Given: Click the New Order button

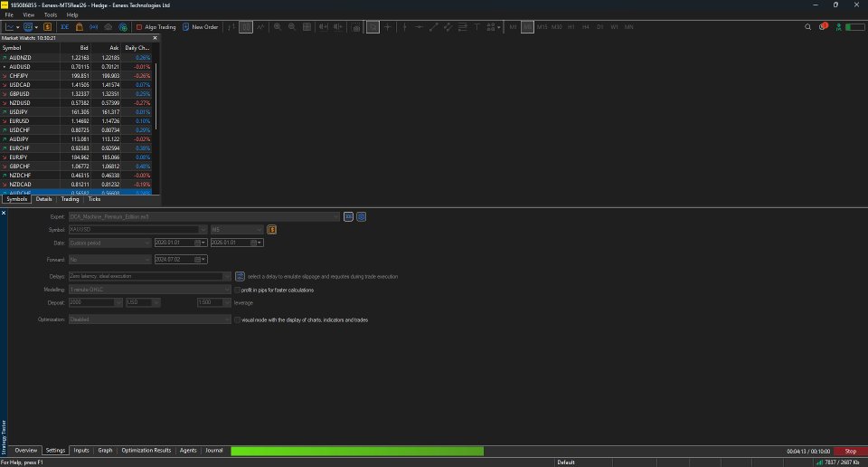Looking at the screenshot, I should (x=201, y=26).
